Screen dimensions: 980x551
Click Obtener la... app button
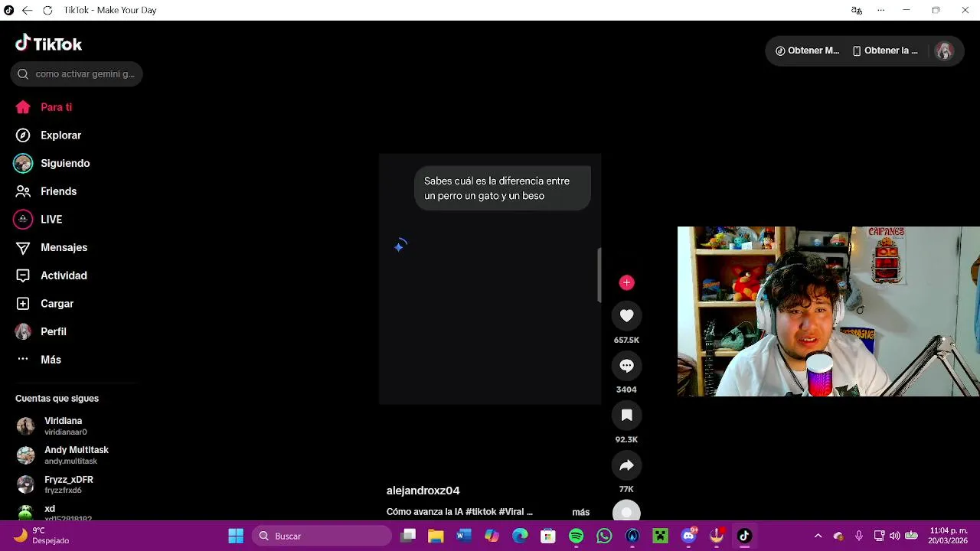coord(885,51)
